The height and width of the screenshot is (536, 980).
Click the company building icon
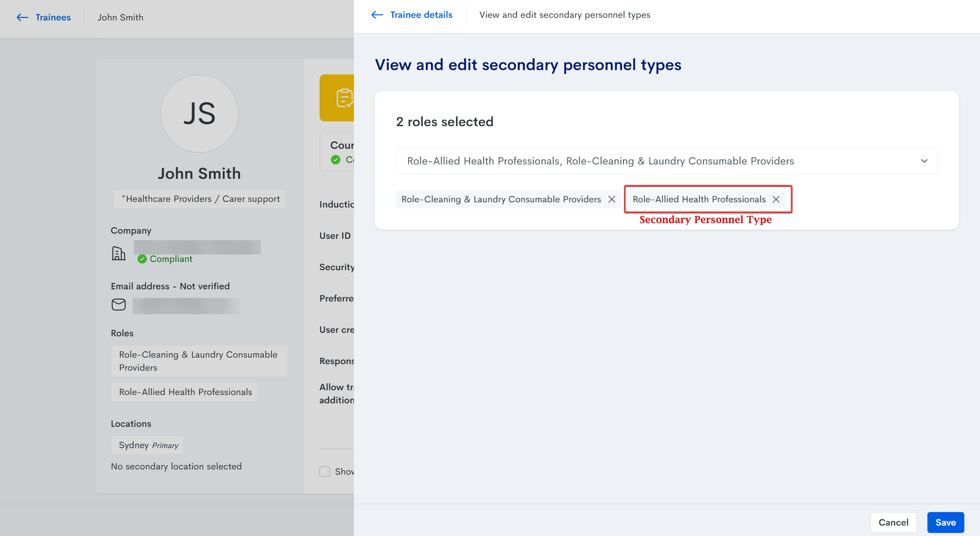[x=118, y=253]
